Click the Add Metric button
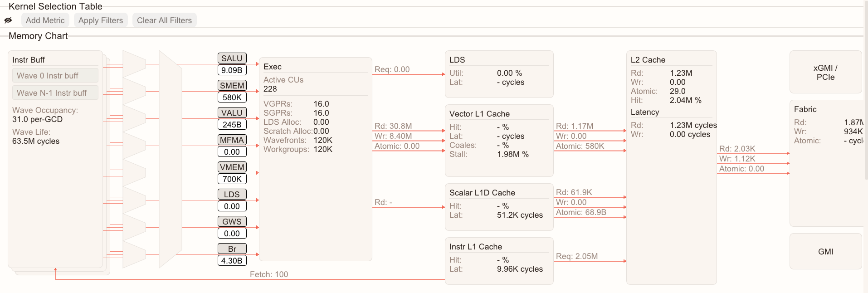The height and width of the screenshot is (293, 868). pyautogui.click(x=45, y=20)
